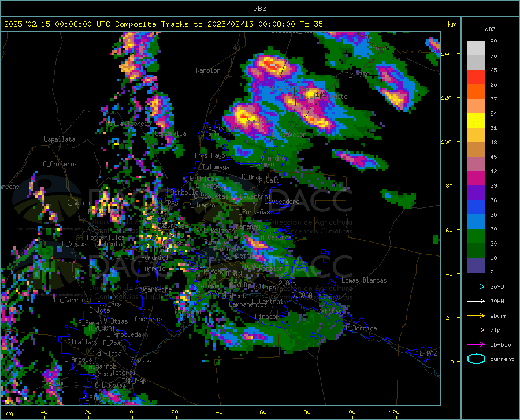Click the 100 tick on the vertical axis
520x420 pixels.
coord(447,142)
